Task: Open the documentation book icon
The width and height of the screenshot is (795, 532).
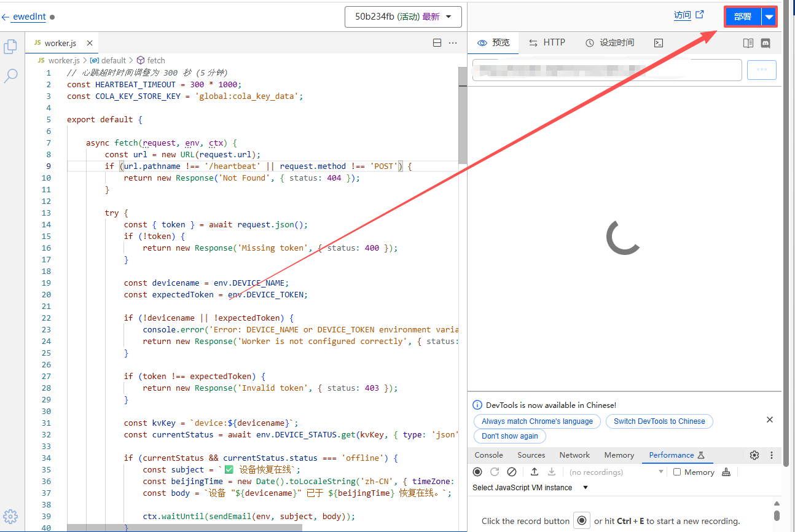Action: pyautogui.click(x=748, y=43)
